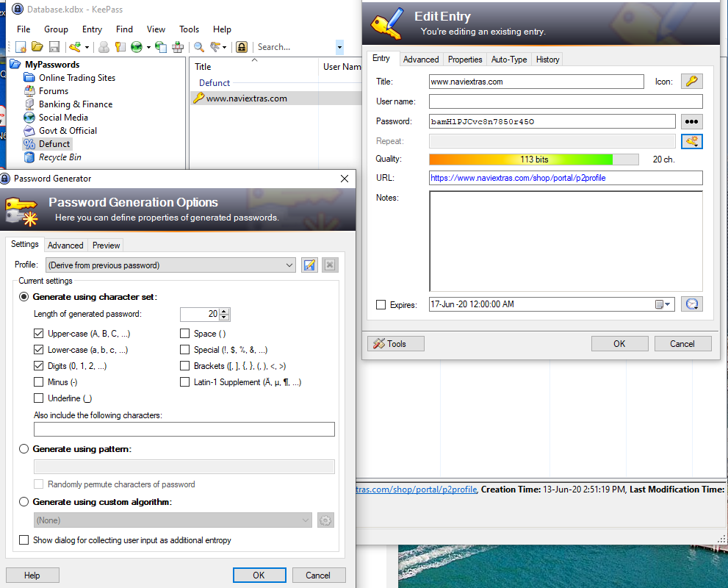Viewport: 728px width, 588px height.
Task: Click the Help button in Password Generator
Action: (x=32, y=575)
